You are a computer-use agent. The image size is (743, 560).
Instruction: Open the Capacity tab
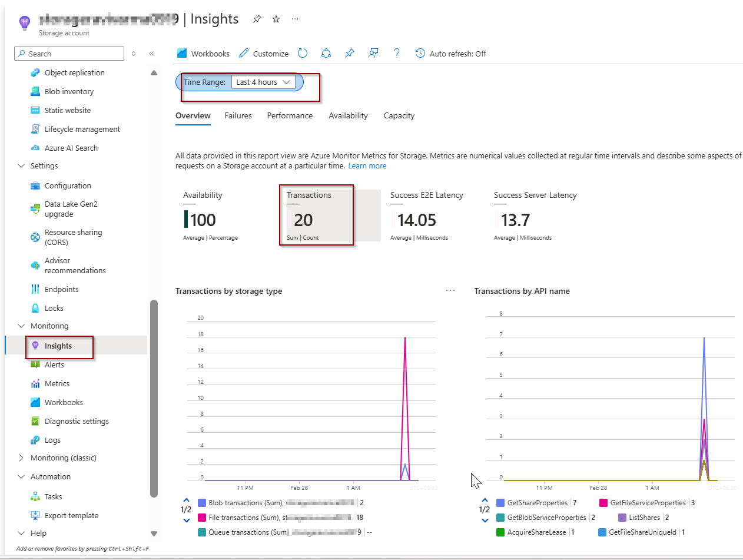coord(399,116)
